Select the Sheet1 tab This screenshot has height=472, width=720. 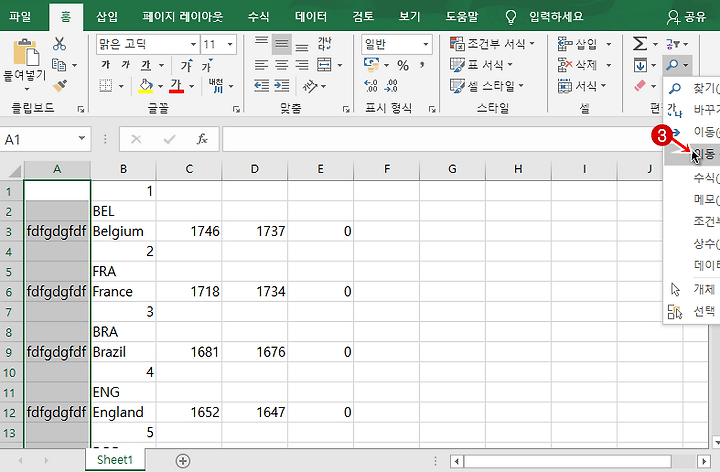[115, 460]
